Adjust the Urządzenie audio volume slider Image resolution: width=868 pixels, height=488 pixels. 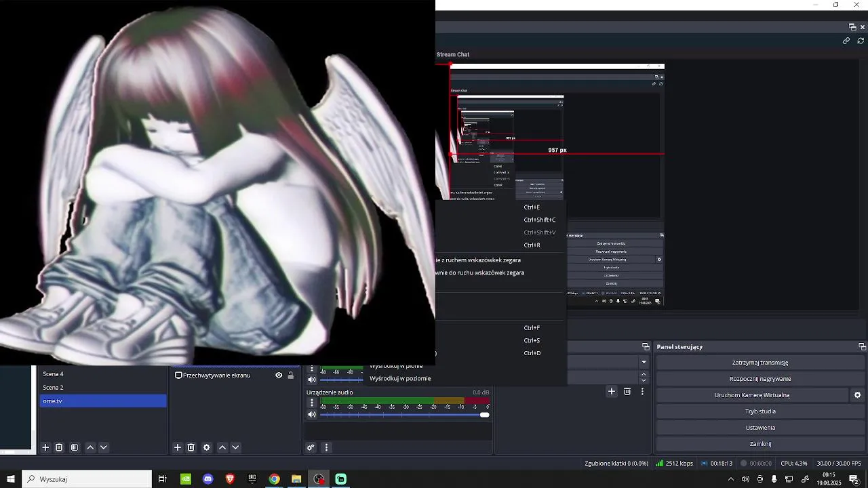tap(405, 414)
